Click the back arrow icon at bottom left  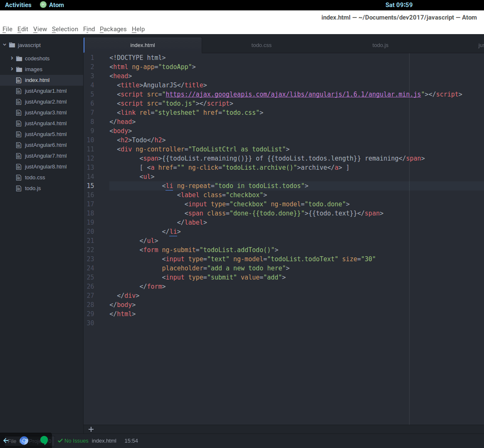coord(6,441)
